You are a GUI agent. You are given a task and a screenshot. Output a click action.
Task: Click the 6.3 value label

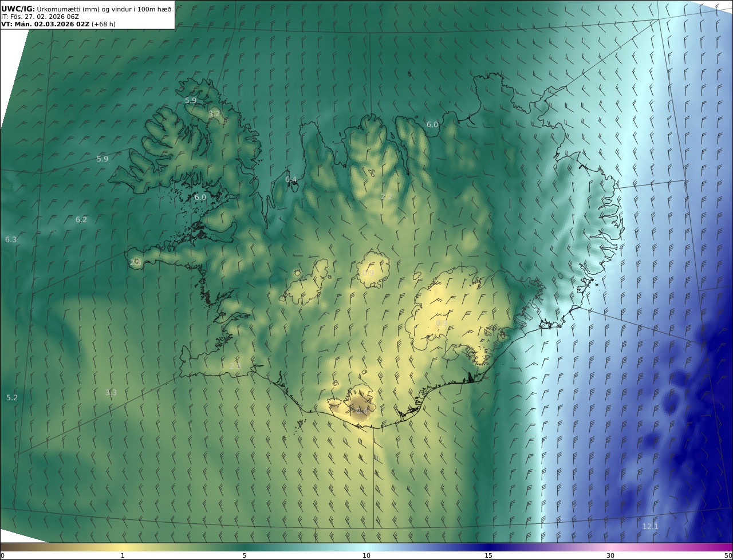coord(11,239)
